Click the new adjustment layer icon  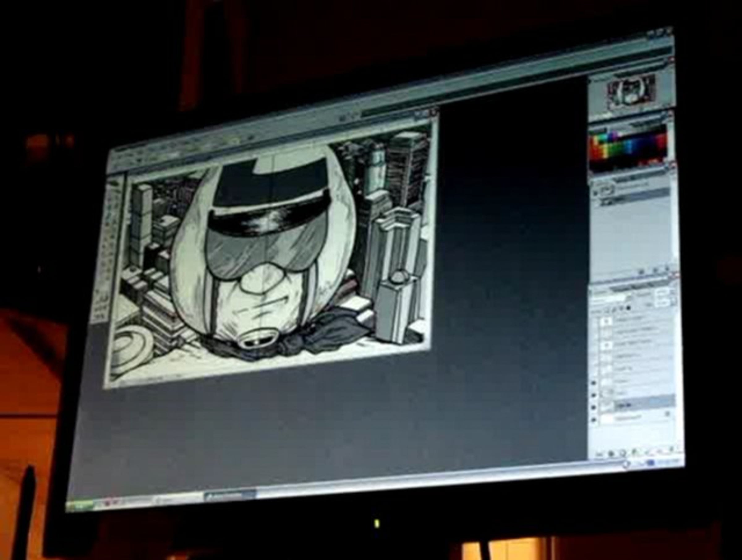[x=635, y=452]
